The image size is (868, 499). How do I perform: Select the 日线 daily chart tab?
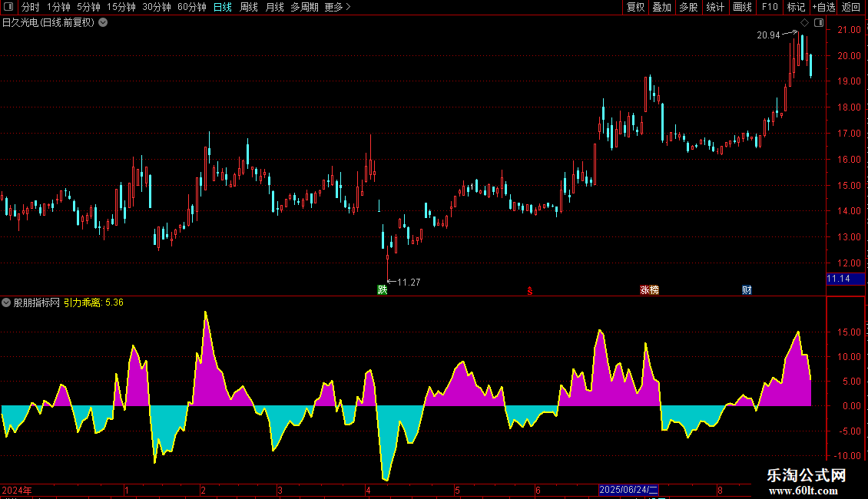point(223,7)
